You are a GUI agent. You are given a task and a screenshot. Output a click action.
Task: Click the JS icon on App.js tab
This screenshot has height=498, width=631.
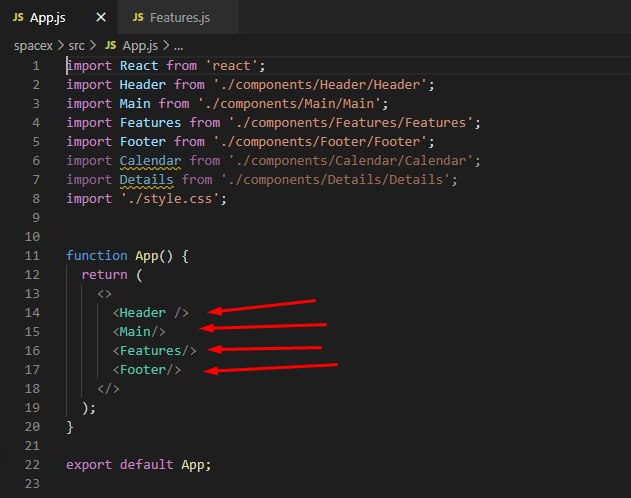(18, 17)
